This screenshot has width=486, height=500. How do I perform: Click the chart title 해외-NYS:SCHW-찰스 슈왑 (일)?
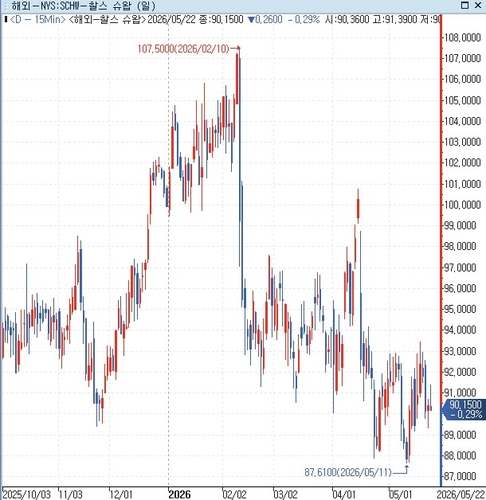(83, 5)
